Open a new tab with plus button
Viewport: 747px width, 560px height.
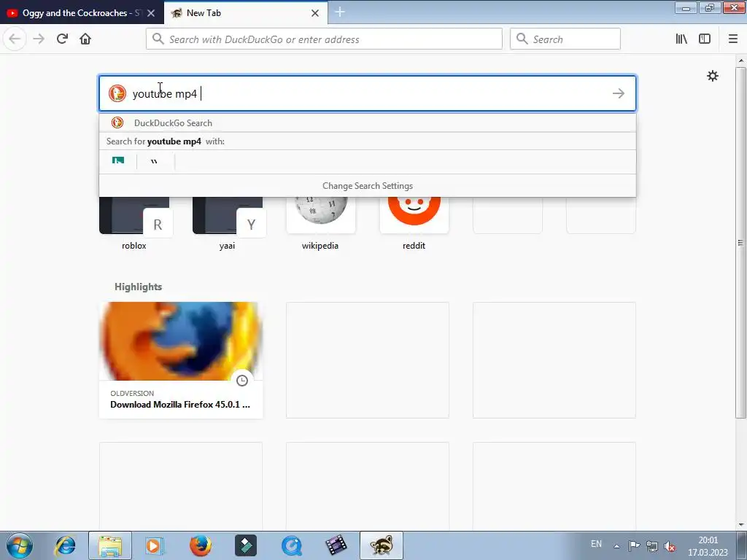tap(340, 12)
